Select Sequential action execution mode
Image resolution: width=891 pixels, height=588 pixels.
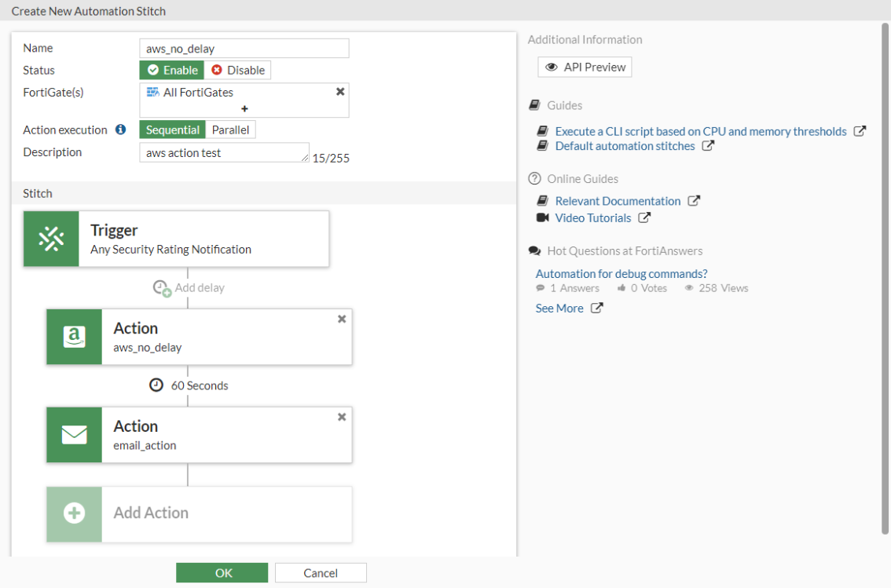click(172, 130)
